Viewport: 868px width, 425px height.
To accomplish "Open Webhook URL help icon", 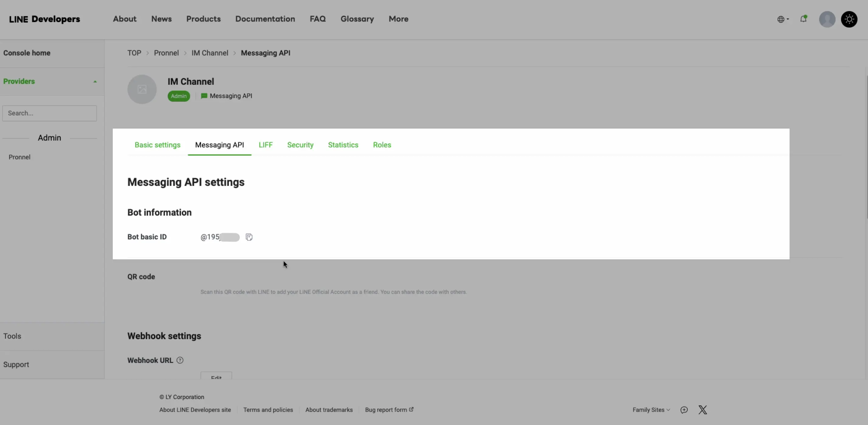I will pyautogui.click(x=180, y=360).
